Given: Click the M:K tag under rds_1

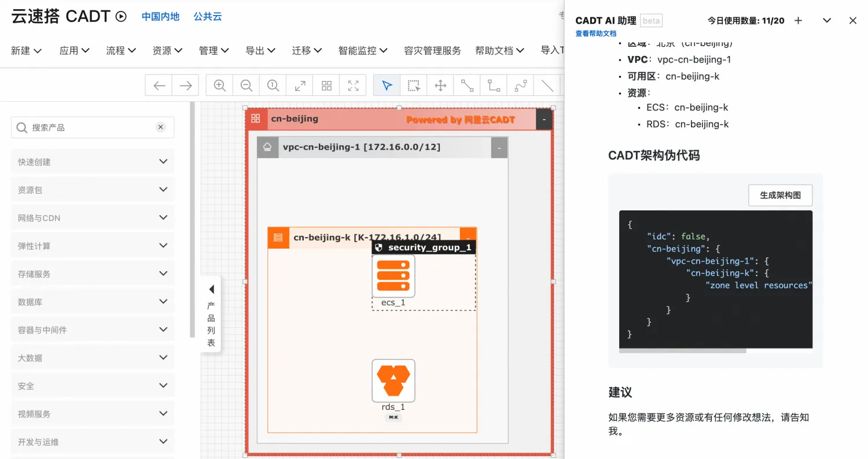Looking at the screenshot, I should point(393,417).
